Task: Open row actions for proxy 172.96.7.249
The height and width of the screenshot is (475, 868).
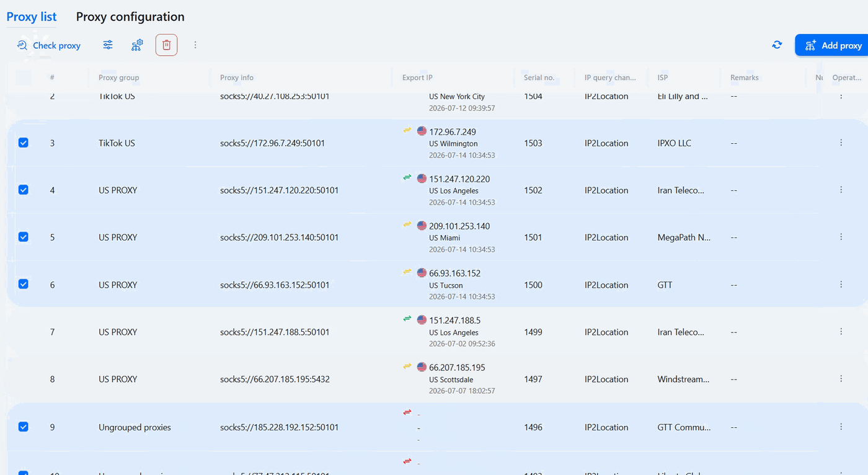Action: coord(841,143)
